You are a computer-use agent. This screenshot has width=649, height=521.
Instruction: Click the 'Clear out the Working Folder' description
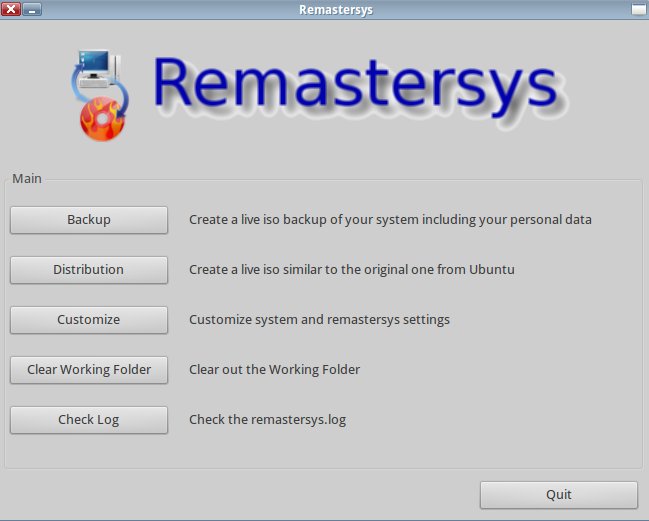point(274,370)
